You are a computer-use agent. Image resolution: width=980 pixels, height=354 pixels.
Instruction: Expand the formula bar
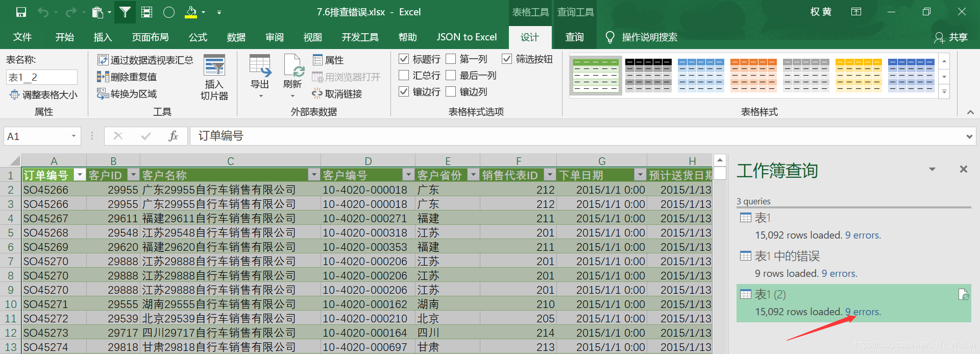click(x=969, y=136)
